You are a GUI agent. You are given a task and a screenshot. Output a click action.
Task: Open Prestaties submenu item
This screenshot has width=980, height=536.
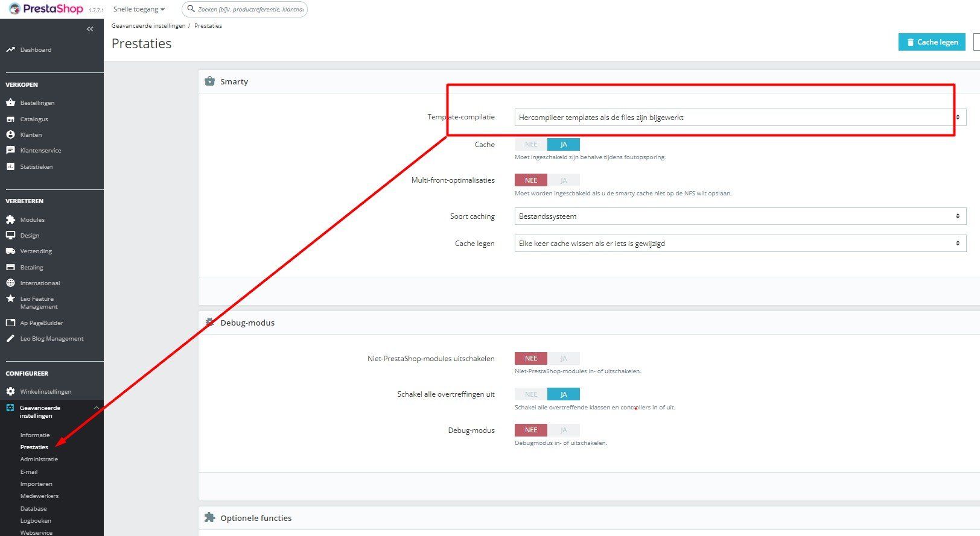pos(34,447)
